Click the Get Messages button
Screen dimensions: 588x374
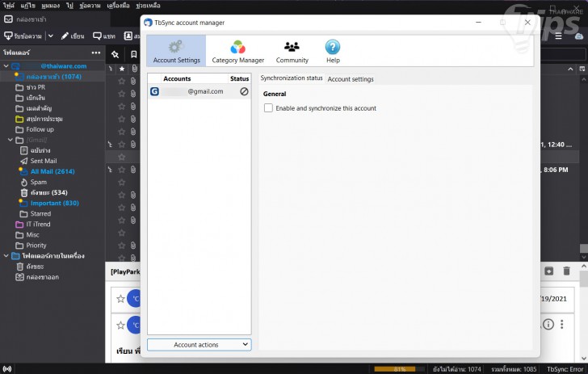coord(23,36)
